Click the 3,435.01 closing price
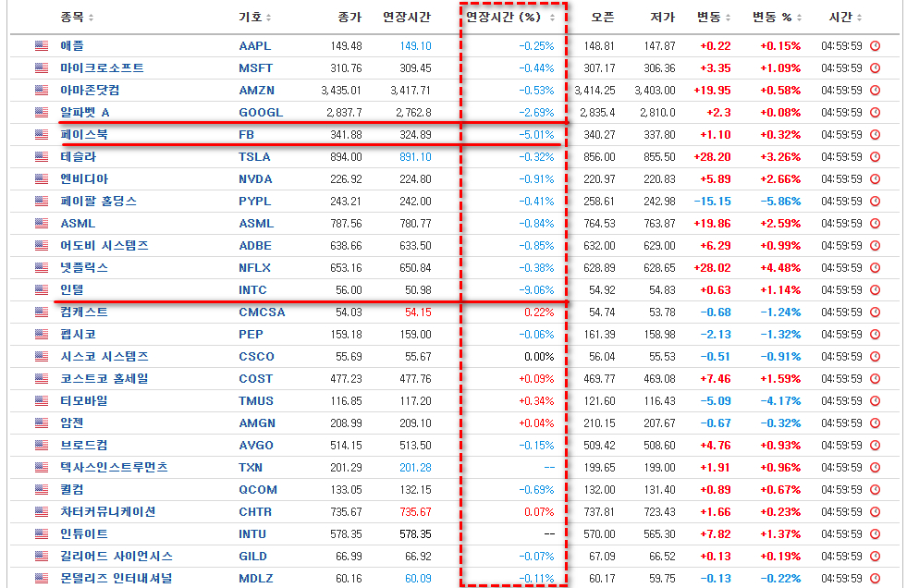 pos(341,91)
